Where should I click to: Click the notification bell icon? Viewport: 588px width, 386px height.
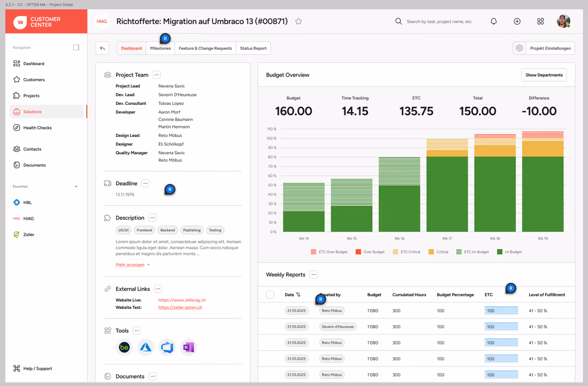point(493,22)
